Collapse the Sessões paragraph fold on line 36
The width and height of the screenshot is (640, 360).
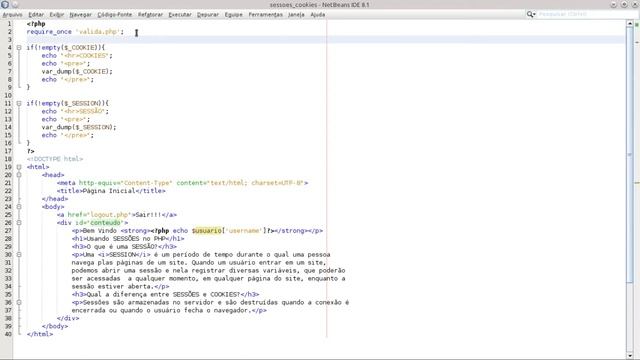coord(19,302)
